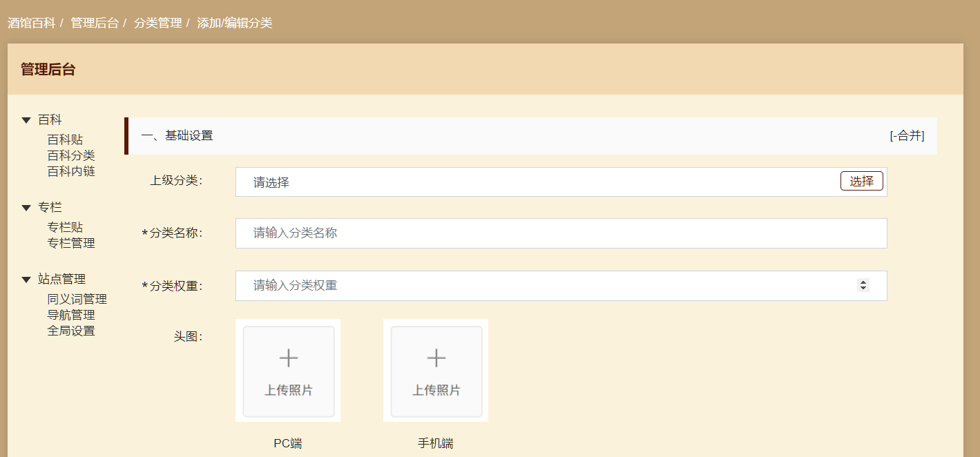Collapse the 专栏 section in the sidebar
Viewport: 980px width, 457px height.
[x=26, y=206]
